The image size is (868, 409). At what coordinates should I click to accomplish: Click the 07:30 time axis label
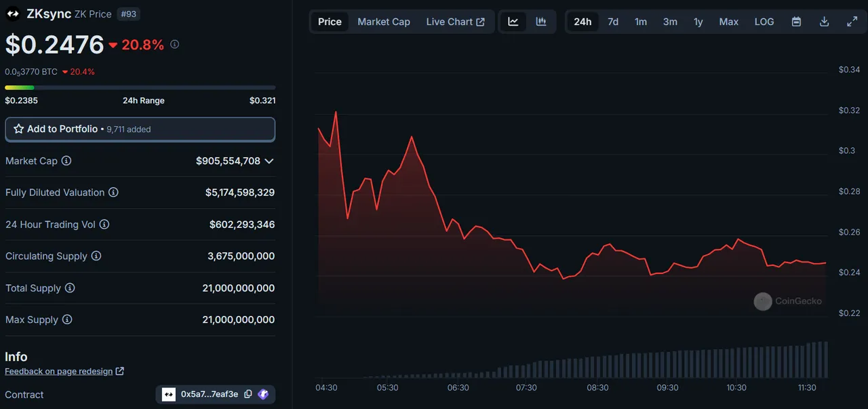click(526, 388)
